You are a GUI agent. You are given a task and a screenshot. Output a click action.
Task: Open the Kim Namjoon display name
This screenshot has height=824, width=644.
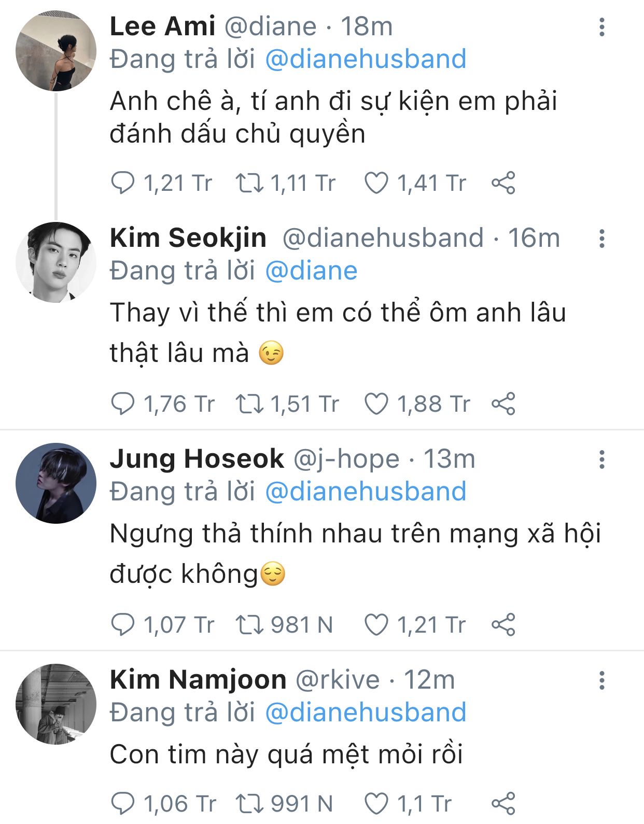click(198, 680)
